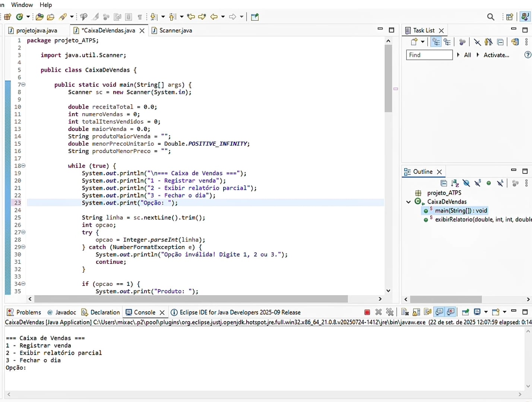Click the editor vertical scrollbar thumb

click(388, 79)
